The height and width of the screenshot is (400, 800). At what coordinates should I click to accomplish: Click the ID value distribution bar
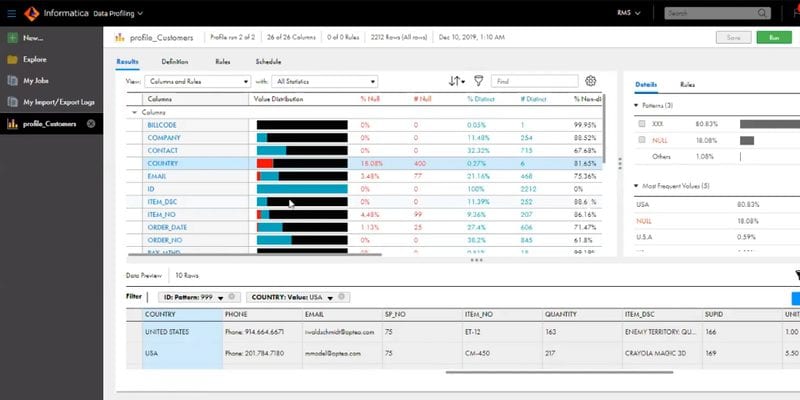click(x=302, y=189)
